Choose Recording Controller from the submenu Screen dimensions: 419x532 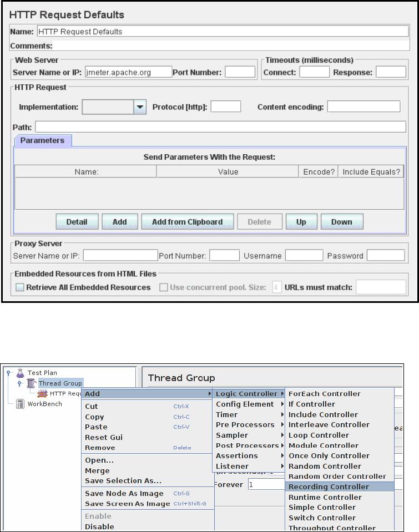coord(340,487)
